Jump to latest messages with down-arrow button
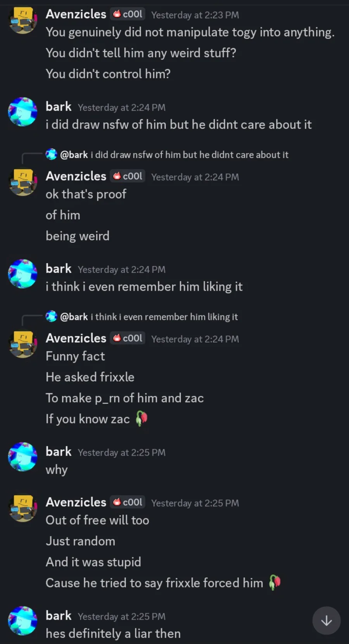The height and width of the screenshot is (644, 349). click(327, 620)
